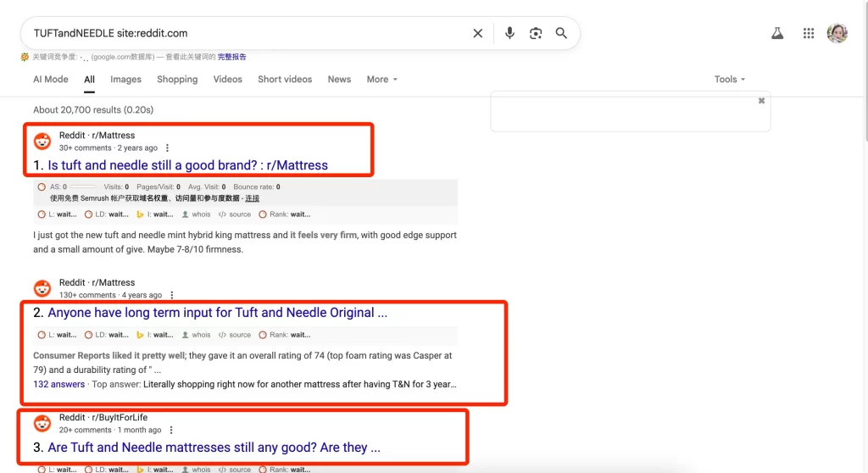The image size is (868, 473).
Task: Click the magnifier search icon
Action: tap(561, 33)
